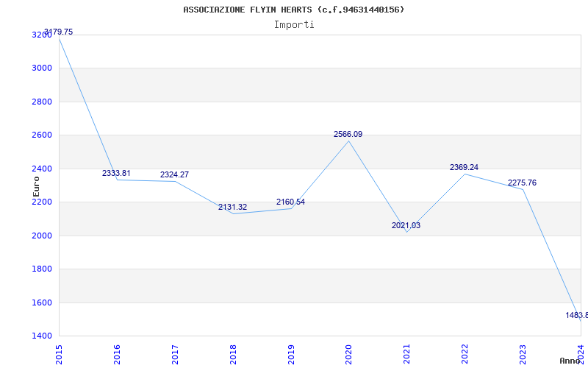Click the 2800 y-axis tick label

point(42,102)
